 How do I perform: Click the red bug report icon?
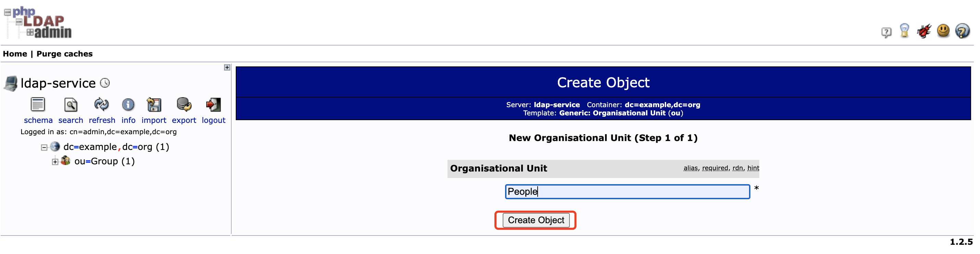(924, 31)
